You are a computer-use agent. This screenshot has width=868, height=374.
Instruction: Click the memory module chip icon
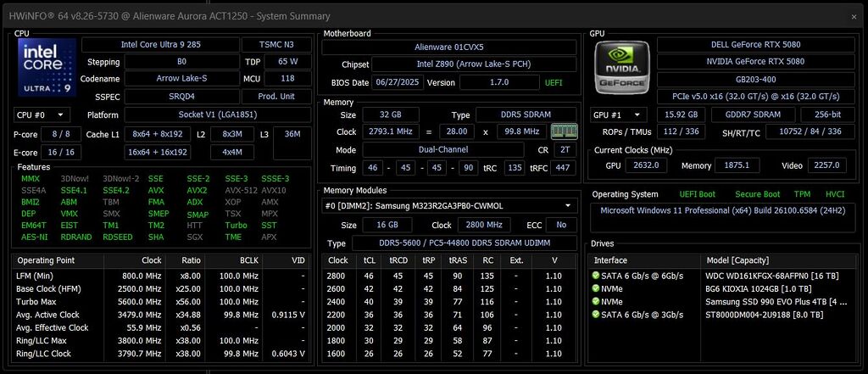(564, 131)
